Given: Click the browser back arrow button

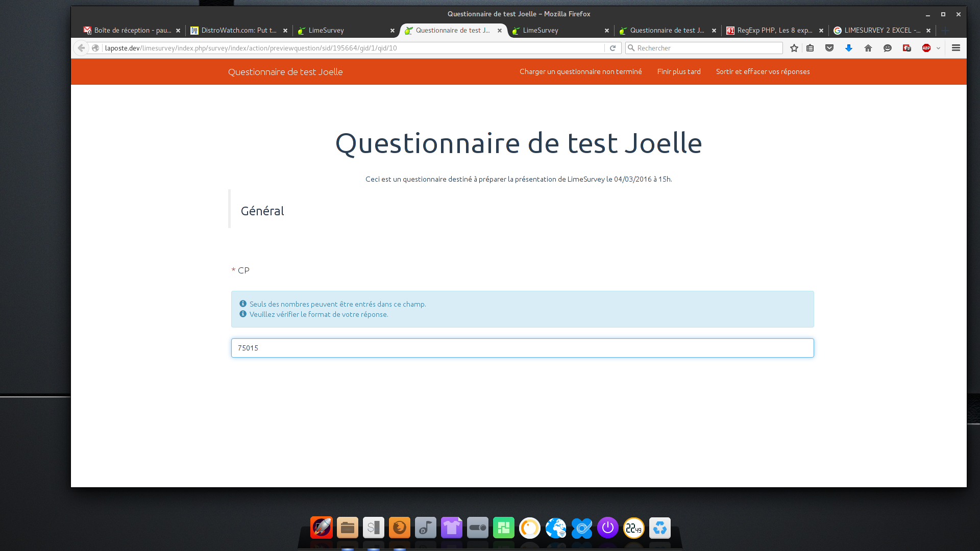Looking at the screenshot, I should click(81, 48).
